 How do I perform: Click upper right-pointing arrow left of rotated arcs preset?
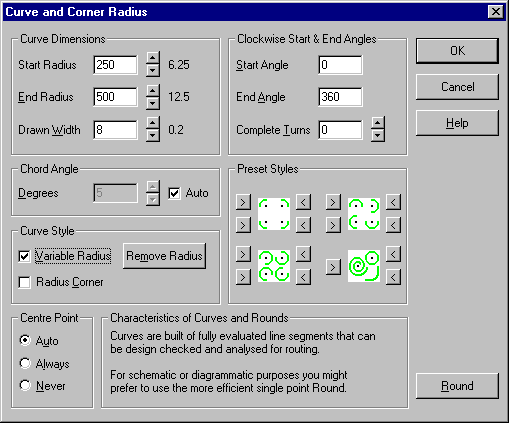click(x=333, y=202)
